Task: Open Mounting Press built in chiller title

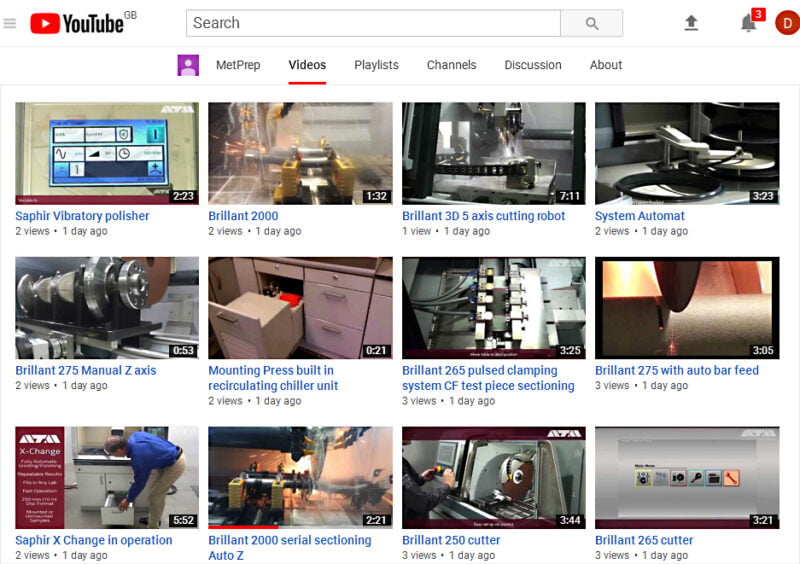Action: click(273, 378)
